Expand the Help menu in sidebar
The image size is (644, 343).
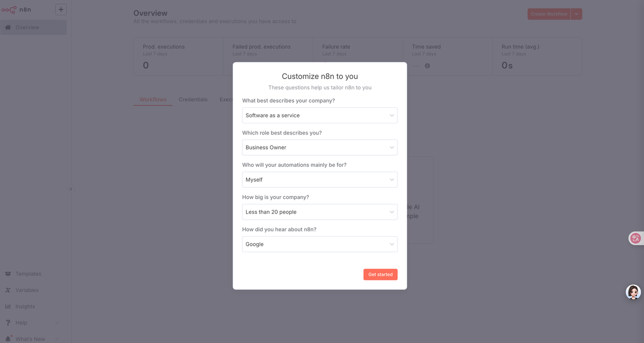click(30, 323)
